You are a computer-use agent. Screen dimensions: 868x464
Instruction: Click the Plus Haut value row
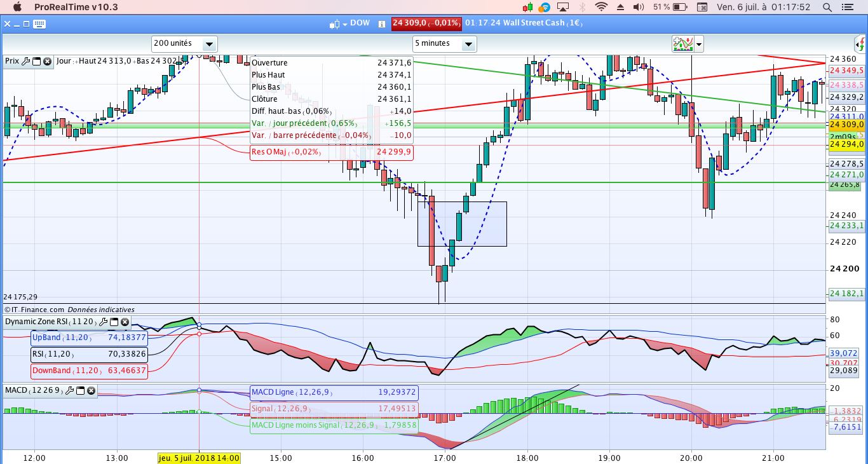[x=331, y=74]
